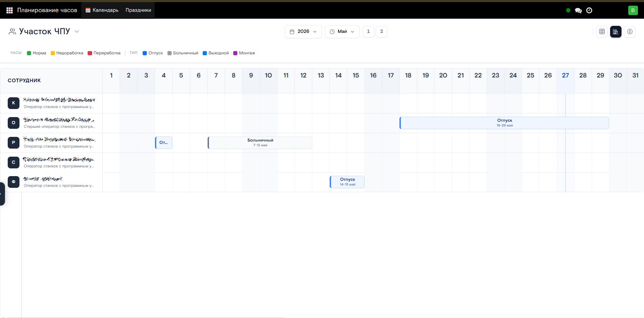Click the K employee avatar
Image resolution: width=644 pixels, height=318 pixels.
[13, 103]
